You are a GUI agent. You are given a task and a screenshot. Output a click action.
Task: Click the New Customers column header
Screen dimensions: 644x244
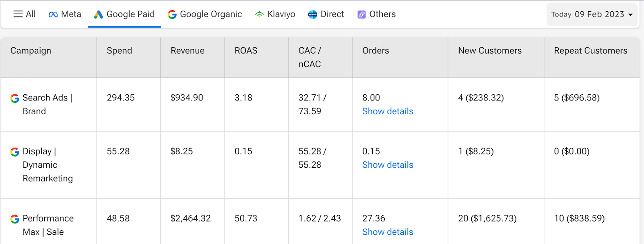pos(490,51)
